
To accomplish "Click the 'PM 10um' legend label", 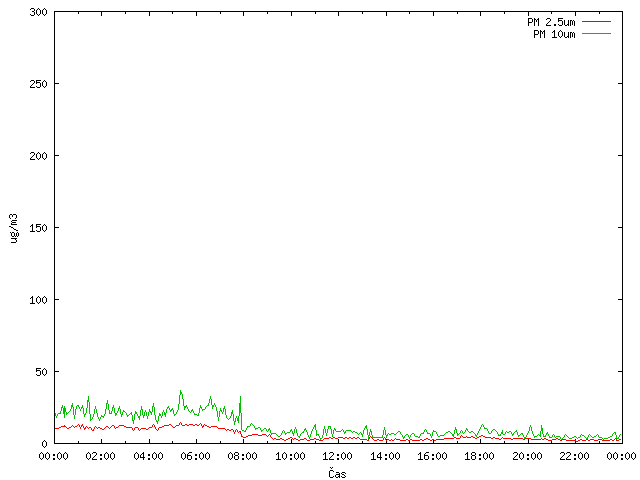I will pyautogui.click(x=554, y=34).
